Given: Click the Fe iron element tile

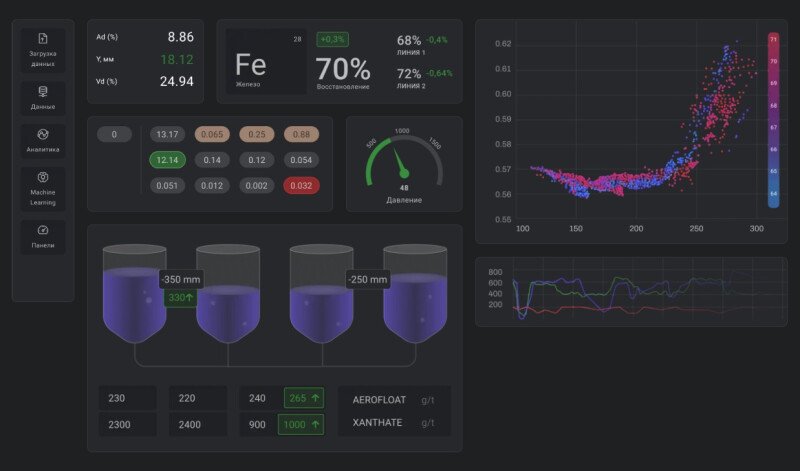Looking at the screenshot, I should (267, 63).
